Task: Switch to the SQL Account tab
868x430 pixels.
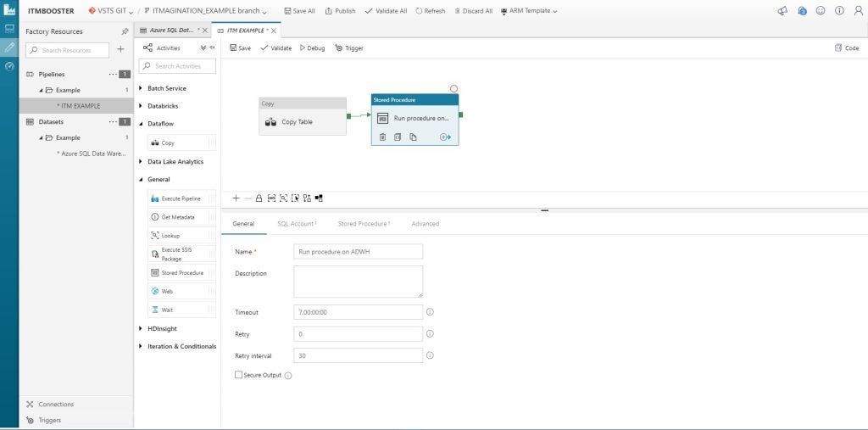Action: (x=297, y=224)
